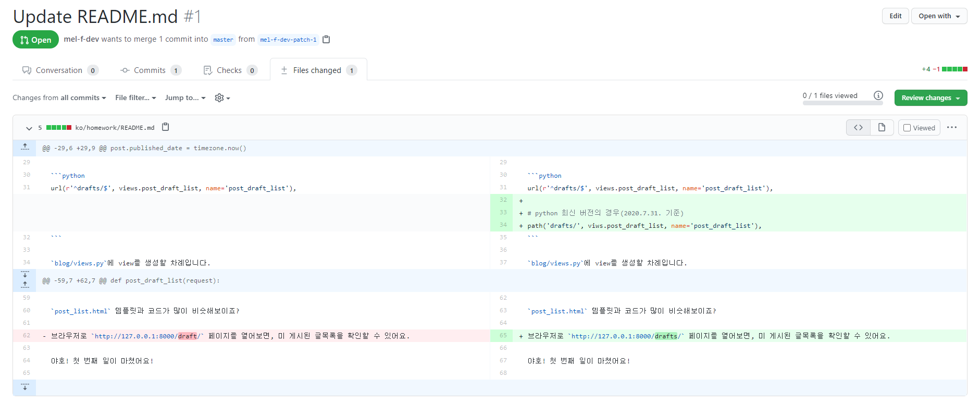980x403 pixels.
Task: Expand lines below the last hunk
Action: [24, 387]
